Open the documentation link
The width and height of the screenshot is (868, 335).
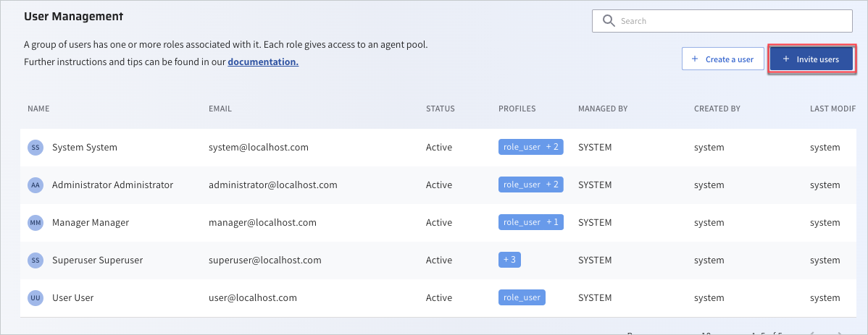pyautogui.click(x=263, y=62)
